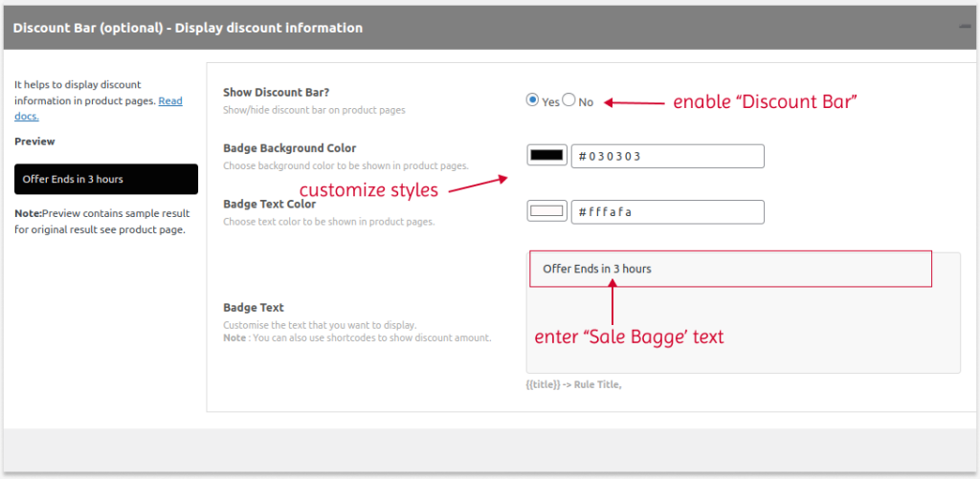
Task: Click the #fffafa text color hex field
Action: pos(667,211)
